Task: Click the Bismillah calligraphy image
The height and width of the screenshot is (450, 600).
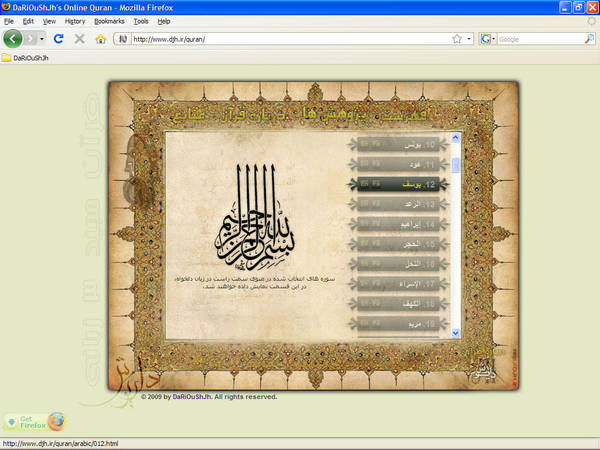Action: (255, 217)
